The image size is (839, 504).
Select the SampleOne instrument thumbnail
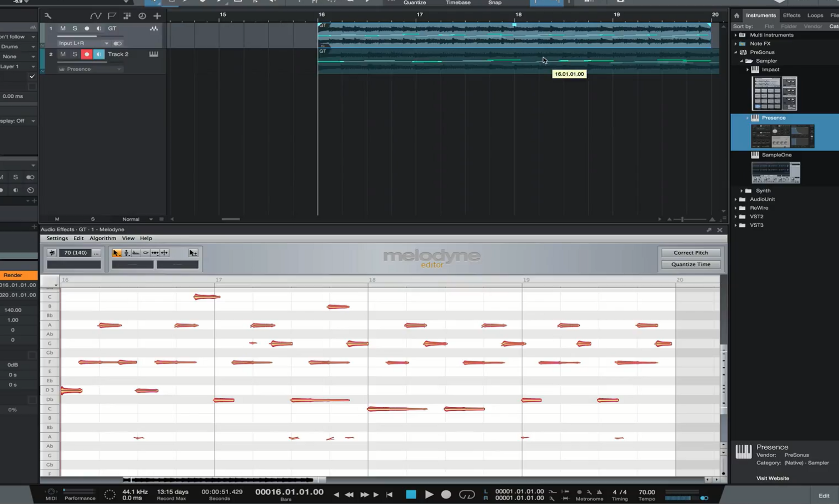click(776, 172)
